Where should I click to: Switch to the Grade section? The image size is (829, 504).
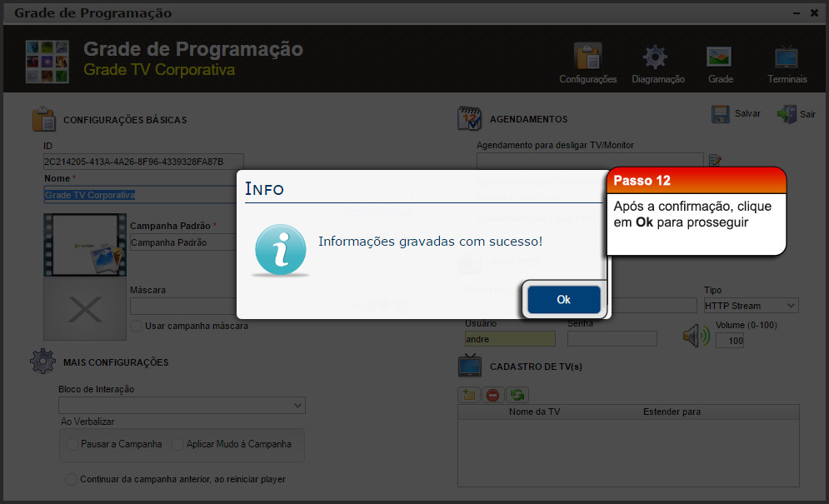[x=719, y=58]
